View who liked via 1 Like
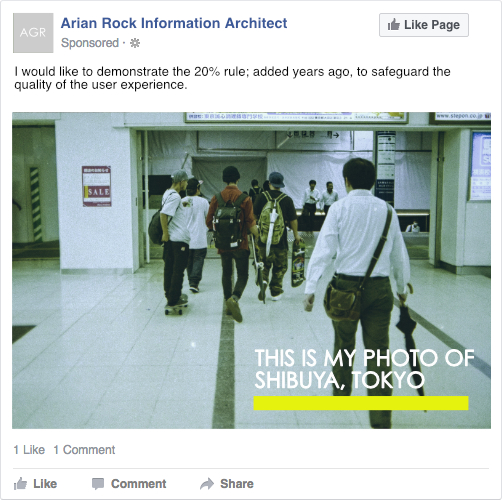The image size is (503, 500). (x=29, y=450)
